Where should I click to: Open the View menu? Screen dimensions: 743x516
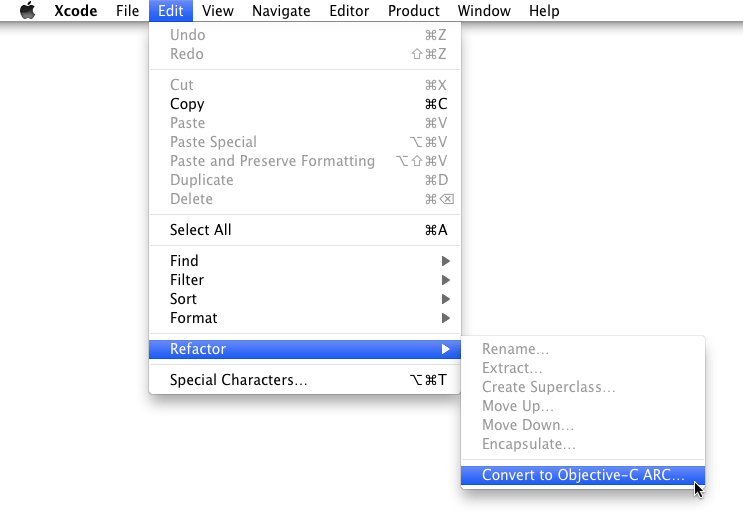217,11
